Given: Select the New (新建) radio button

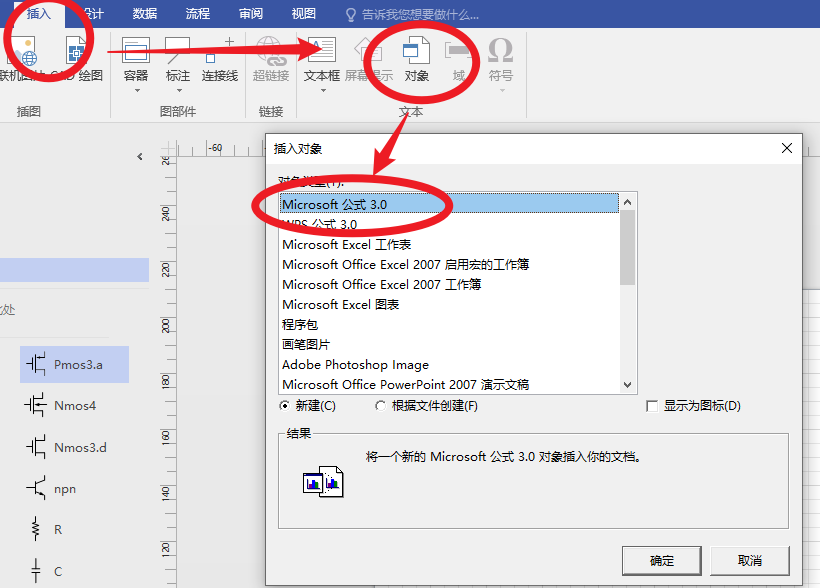Looking at the screenshot, I should point(284,406).
